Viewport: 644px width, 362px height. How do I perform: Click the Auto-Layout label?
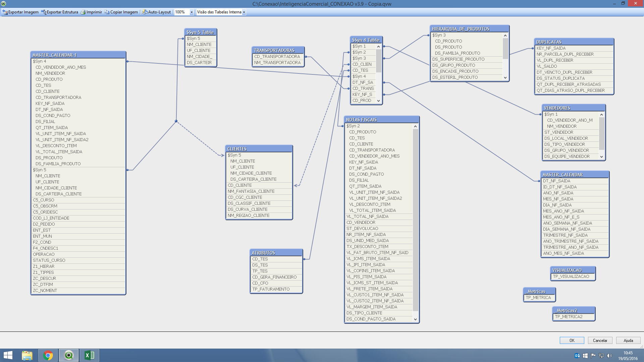pyautogui.click(x=159, y=12)
